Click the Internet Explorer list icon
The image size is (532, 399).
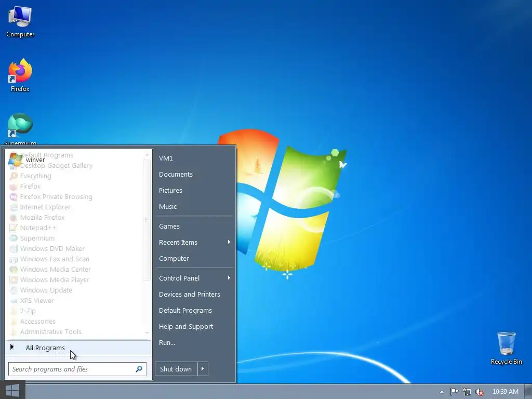pyautogui.click(x=14, y=207)
